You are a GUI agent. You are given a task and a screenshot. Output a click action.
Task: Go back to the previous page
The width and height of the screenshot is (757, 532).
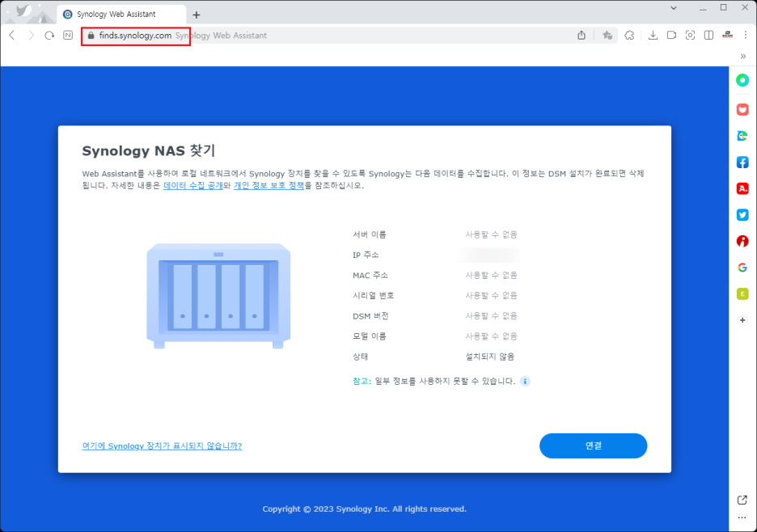click(x=12, y=36)
